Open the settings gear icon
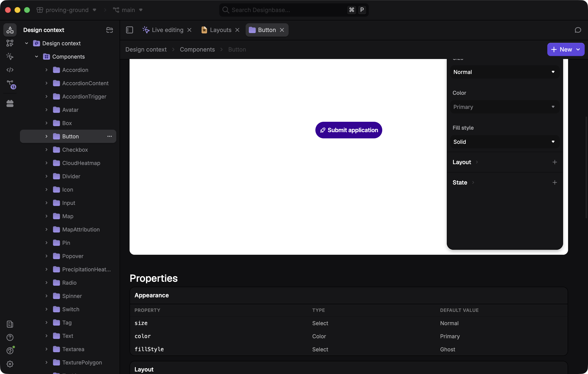This screenshot has height=374, width=588. [x=10, y=364]
